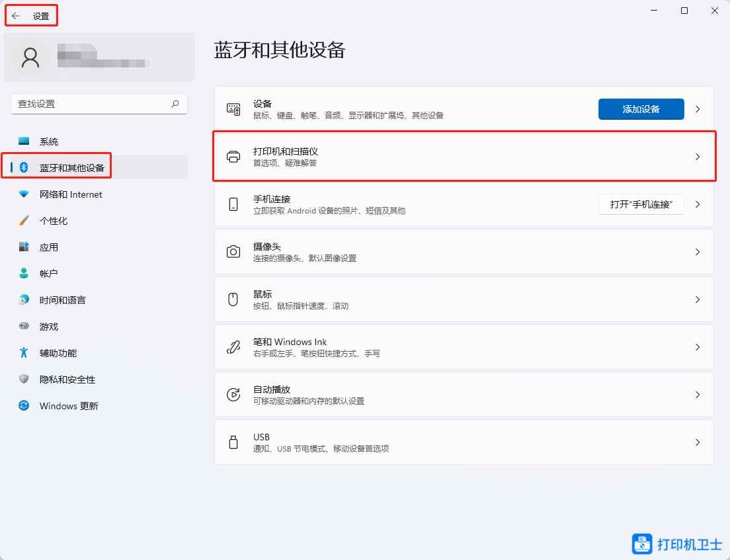
Task: Click the 添加设备 button
Action: [x=641, y=109]
